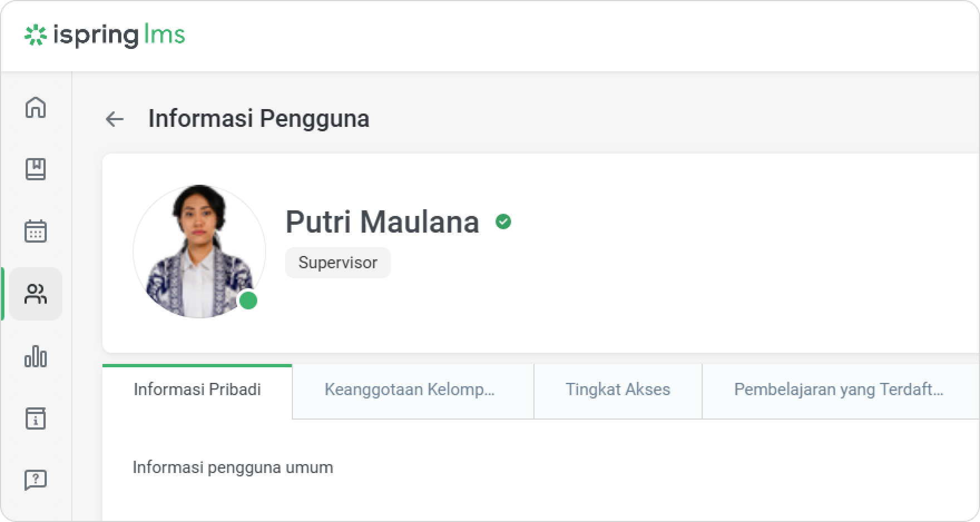This screenshot has width=980, height=522.
Task: Click the Putri Maulana name heading
Action: pyautogui.click(x=382, y=222)
